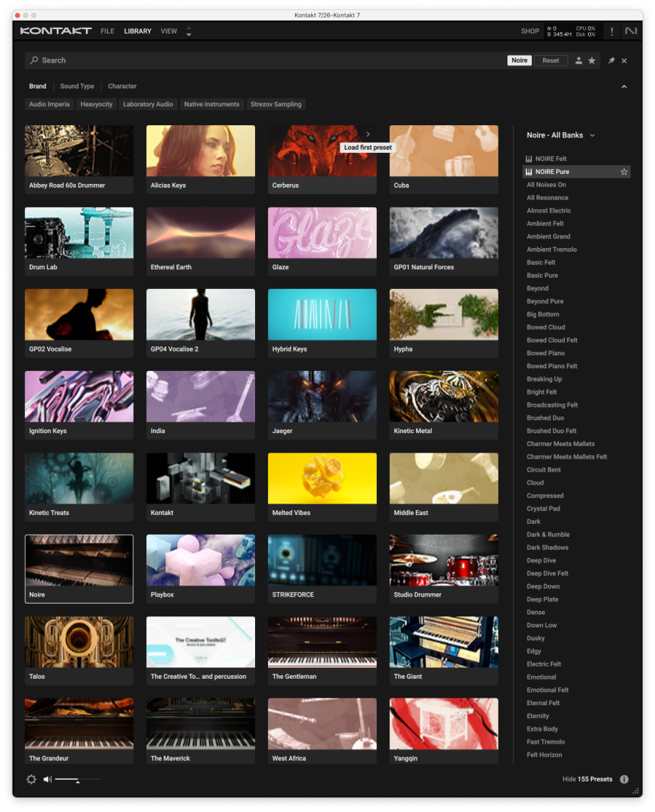Filter by Audio Imperia brand
This screenshot has width=655, height=812.
[49, 104]
